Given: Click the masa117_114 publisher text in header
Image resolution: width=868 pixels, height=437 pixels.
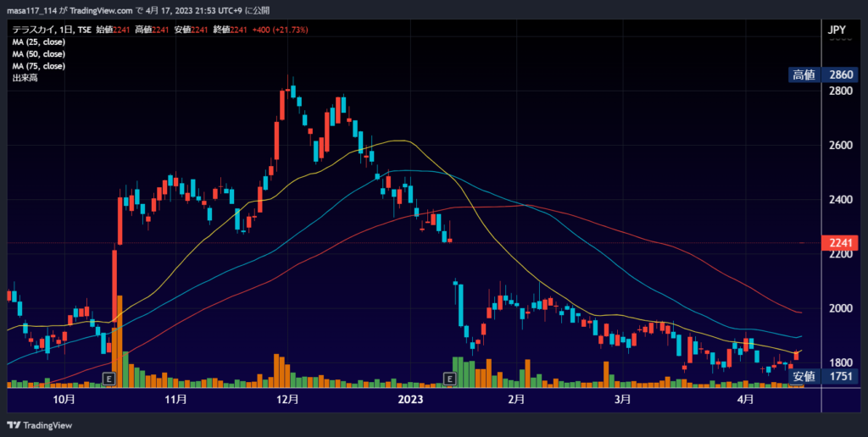Looking at the screenshot, I should click(31, 11).
